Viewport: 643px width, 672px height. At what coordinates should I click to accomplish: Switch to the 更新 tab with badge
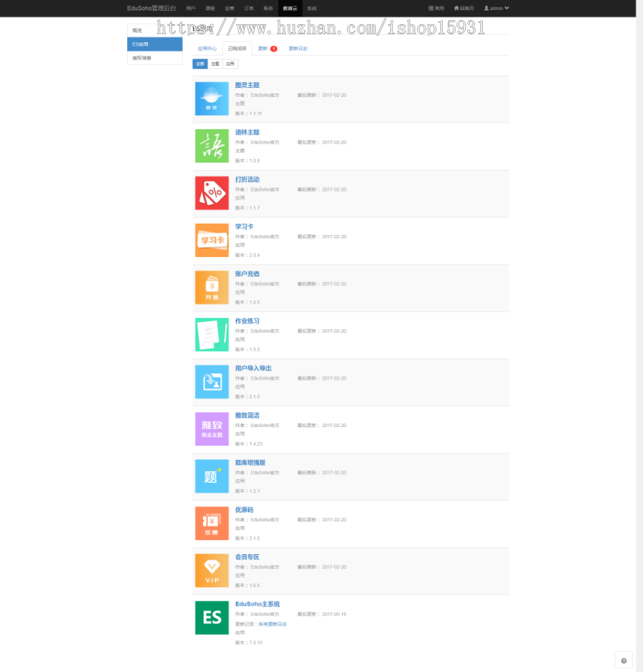(x=267, y=49)
